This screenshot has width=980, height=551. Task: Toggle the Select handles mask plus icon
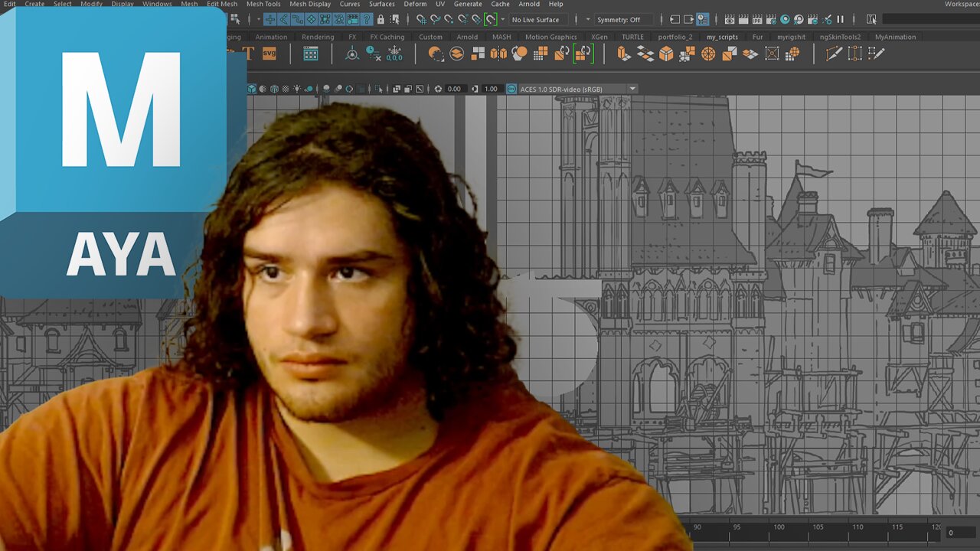coord(270,19)
